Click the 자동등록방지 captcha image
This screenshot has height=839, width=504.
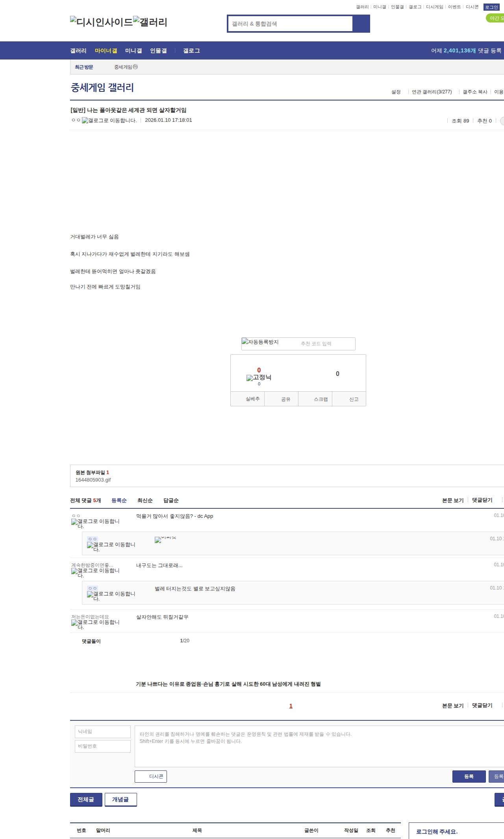pos(260,342)
